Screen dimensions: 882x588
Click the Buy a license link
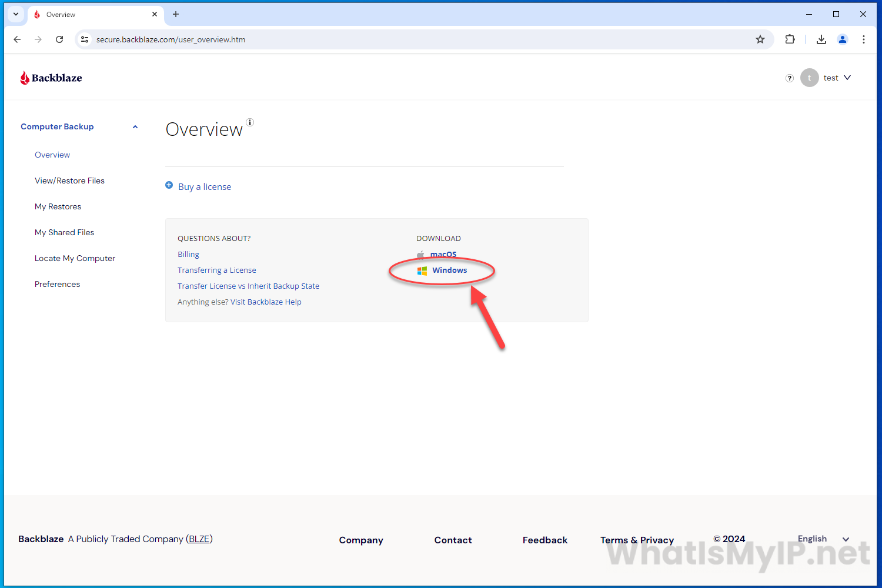point(205,186)
